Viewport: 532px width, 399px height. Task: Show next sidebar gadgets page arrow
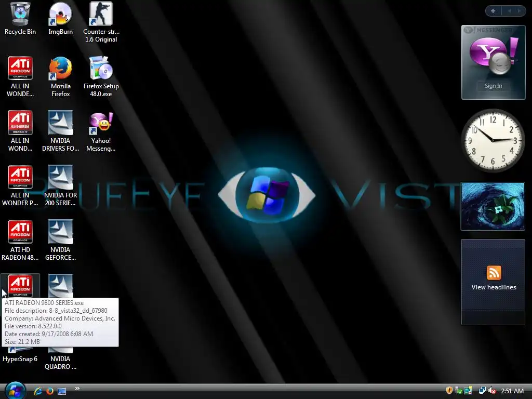(x=519, y=11)
